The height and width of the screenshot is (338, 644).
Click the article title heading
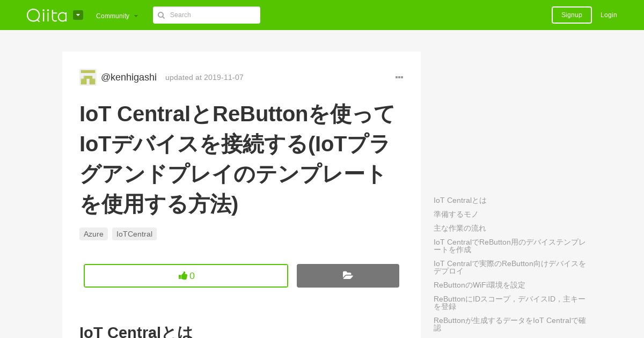coord(237,159)
